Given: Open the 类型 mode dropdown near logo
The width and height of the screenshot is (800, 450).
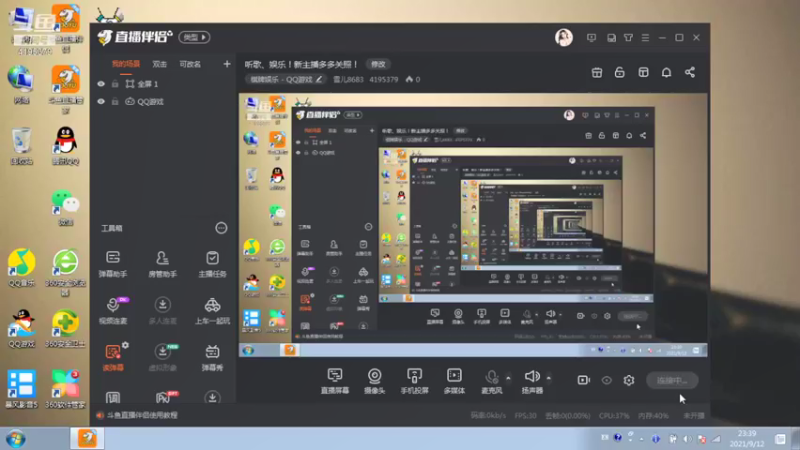Looking at the screenshot, I should pos(194,37).
